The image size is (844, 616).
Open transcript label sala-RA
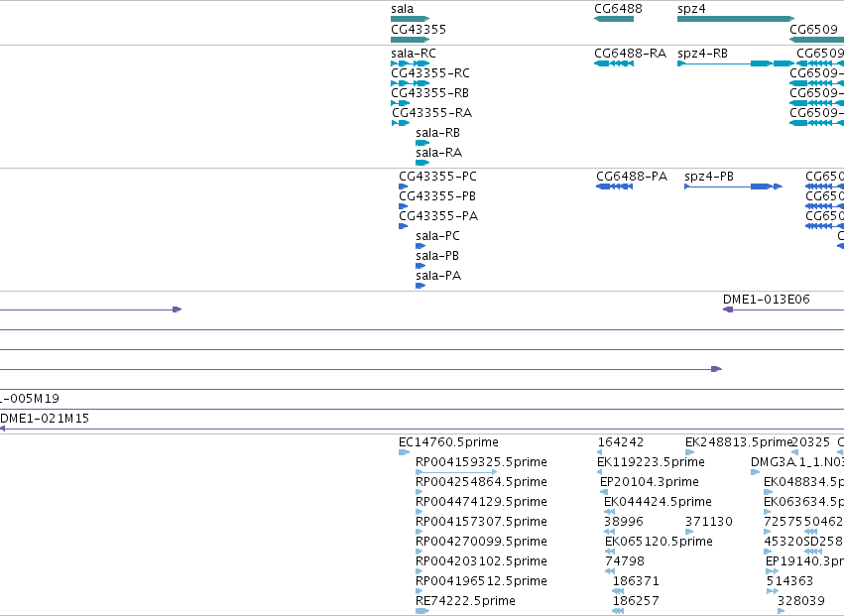pos(438,153)
